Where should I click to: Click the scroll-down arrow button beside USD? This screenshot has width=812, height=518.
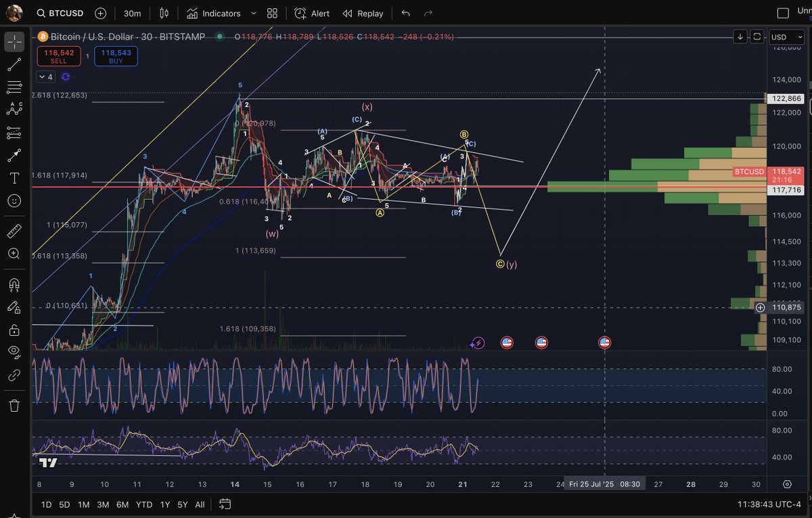click(741, 37)
